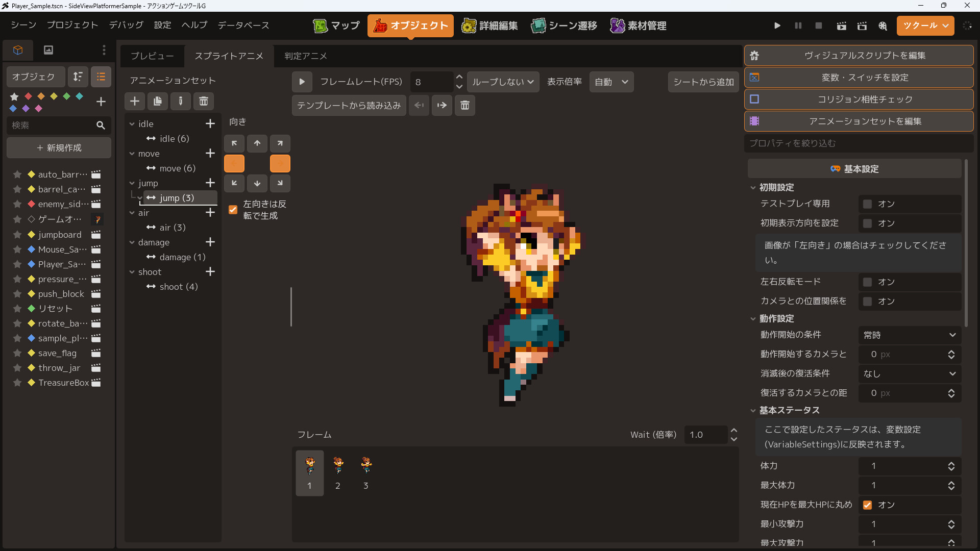
Task: Click the search magnifier icon in object list
Action: click(x=101, y=126)
